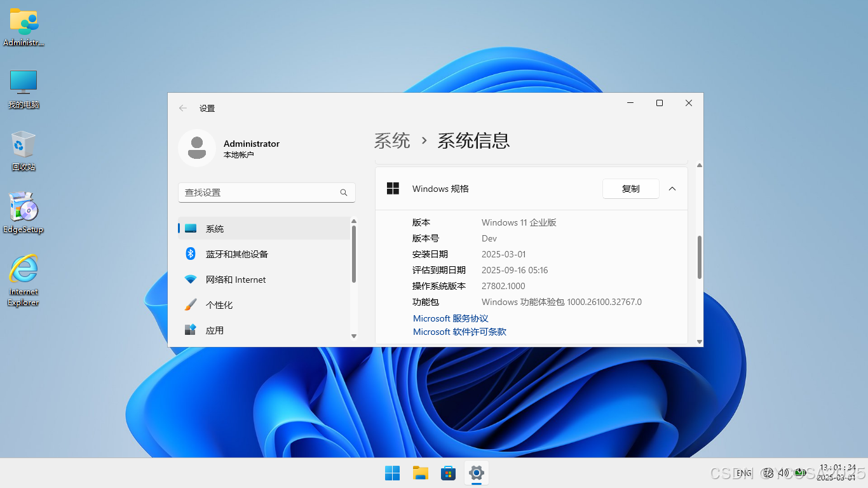Click the Administrator account name
The image size is (868, 488).
coord(252,144)
